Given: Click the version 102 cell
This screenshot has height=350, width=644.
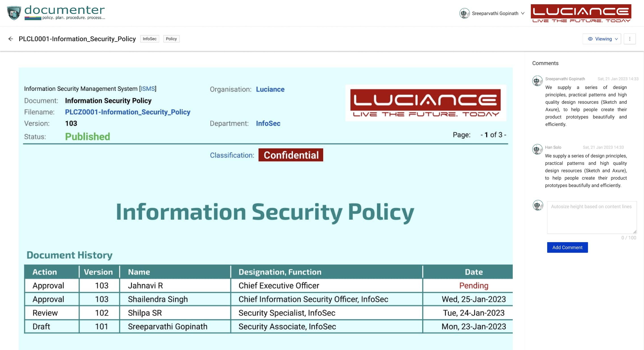Looking at the screenshot, I should tap(100, 313).
